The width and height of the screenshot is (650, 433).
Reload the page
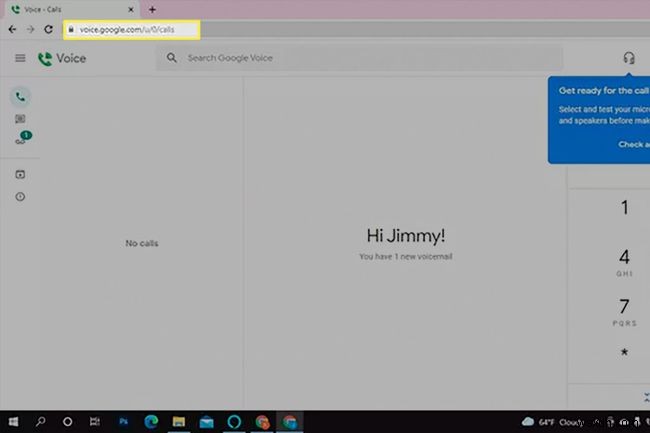(x=49, y=29)
